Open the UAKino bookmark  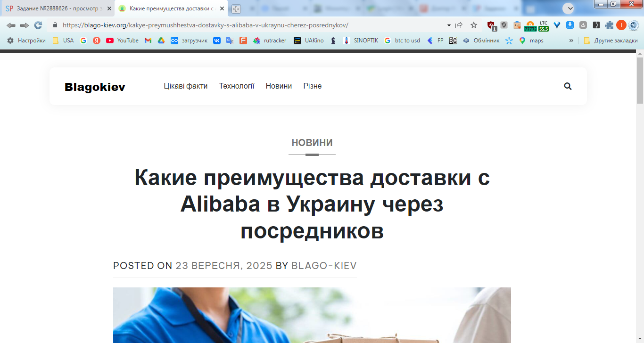click(x=309, y=41)
